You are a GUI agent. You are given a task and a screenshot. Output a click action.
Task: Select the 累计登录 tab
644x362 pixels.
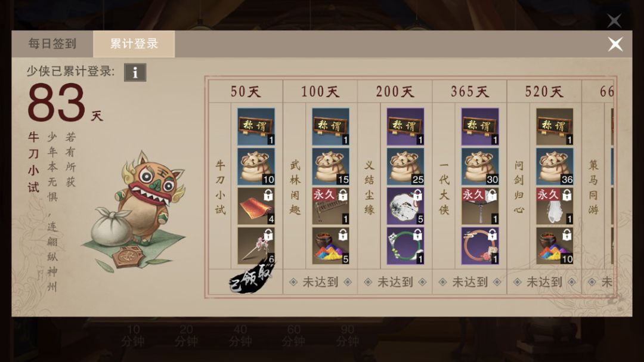pyautogui.click(x=134, y=44)
